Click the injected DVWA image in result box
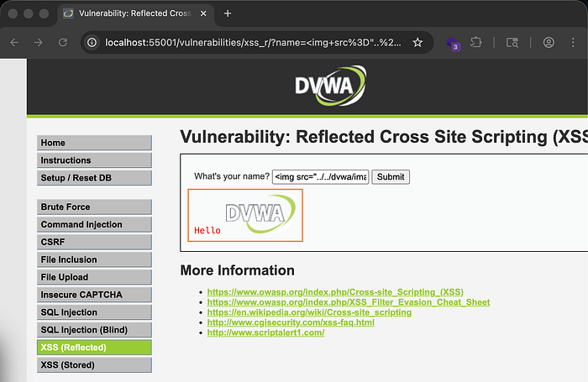 260,214
